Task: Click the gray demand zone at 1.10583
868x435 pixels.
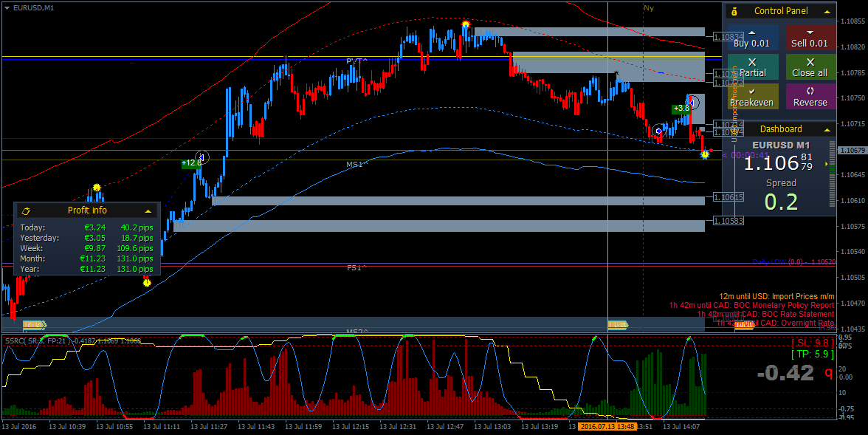Action: click(x=439, y=225)
